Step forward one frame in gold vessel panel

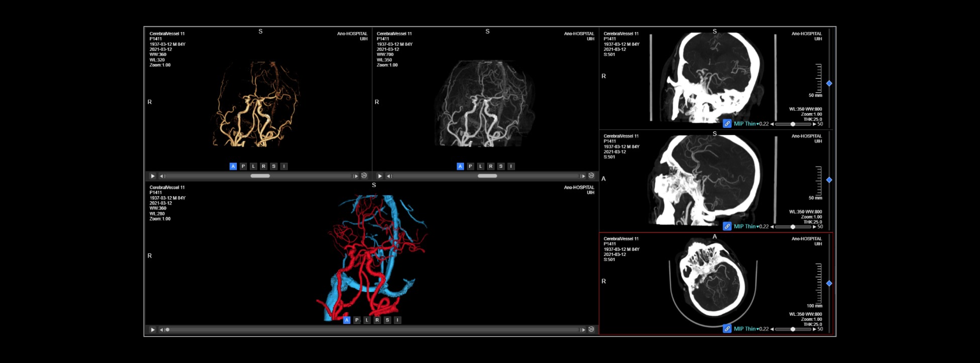[355, 176]
